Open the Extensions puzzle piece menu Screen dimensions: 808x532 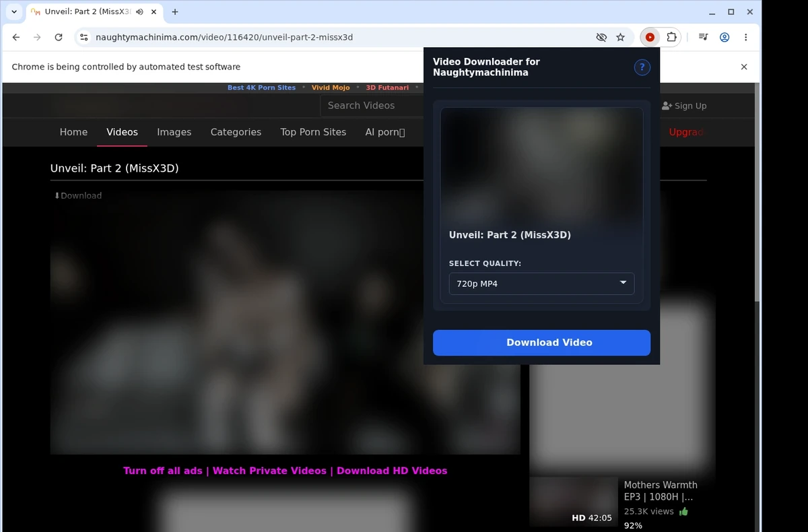[671, 38]
